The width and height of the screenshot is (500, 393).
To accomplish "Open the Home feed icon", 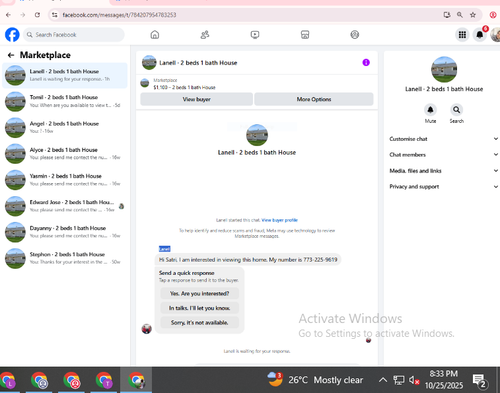I will click(155, 35).
